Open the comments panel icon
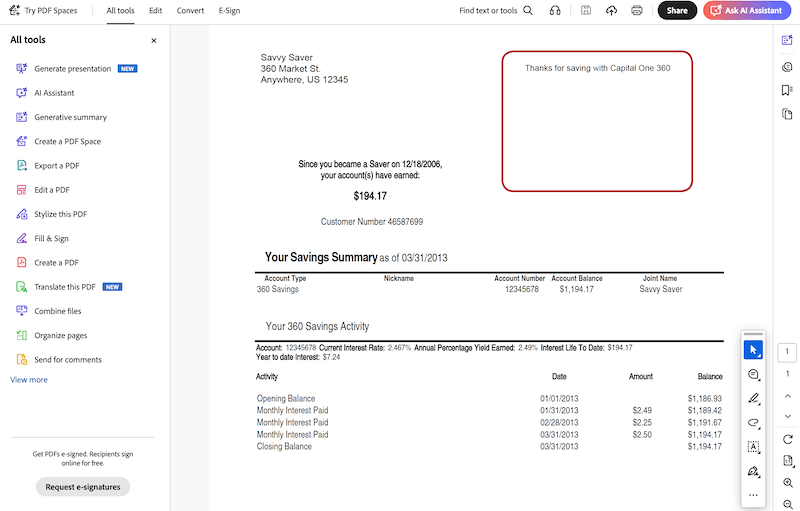 coord(787,67)
